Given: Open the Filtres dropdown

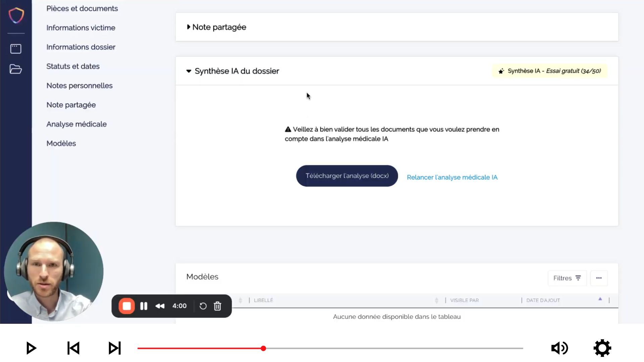Looking at the screenshot, I should 567,278.
